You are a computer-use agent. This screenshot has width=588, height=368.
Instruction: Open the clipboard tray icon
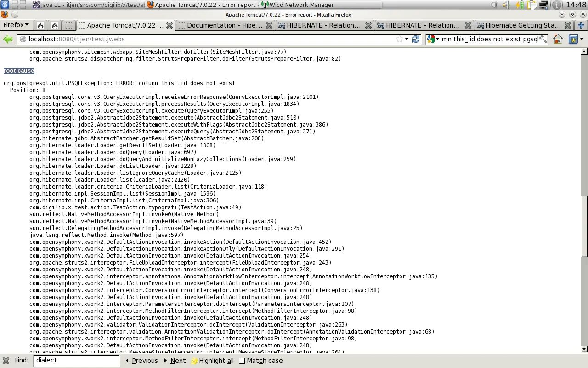pyautogui.click(x=532, y=5)
